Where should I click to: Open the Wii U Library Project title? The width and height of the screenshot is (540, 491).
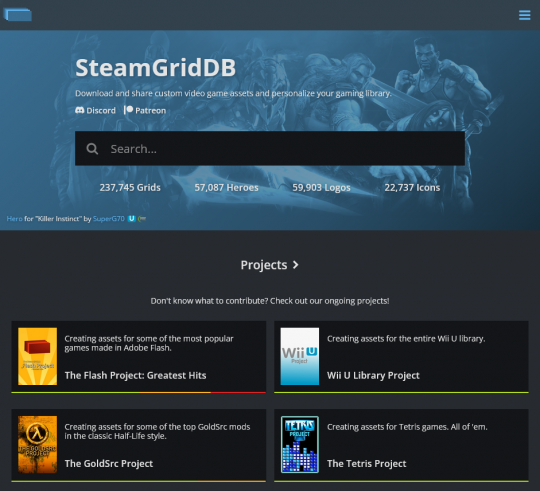[x=373, y=375]
